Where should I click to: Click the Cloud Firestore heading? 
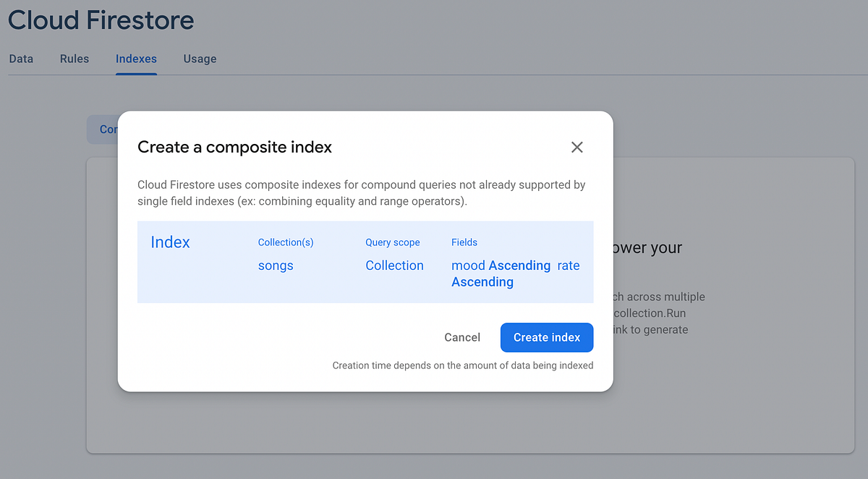(101, 20)
